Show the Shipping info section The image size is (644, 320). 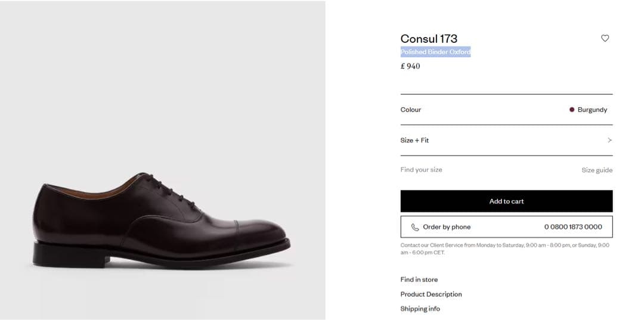[x=420, y=309]
